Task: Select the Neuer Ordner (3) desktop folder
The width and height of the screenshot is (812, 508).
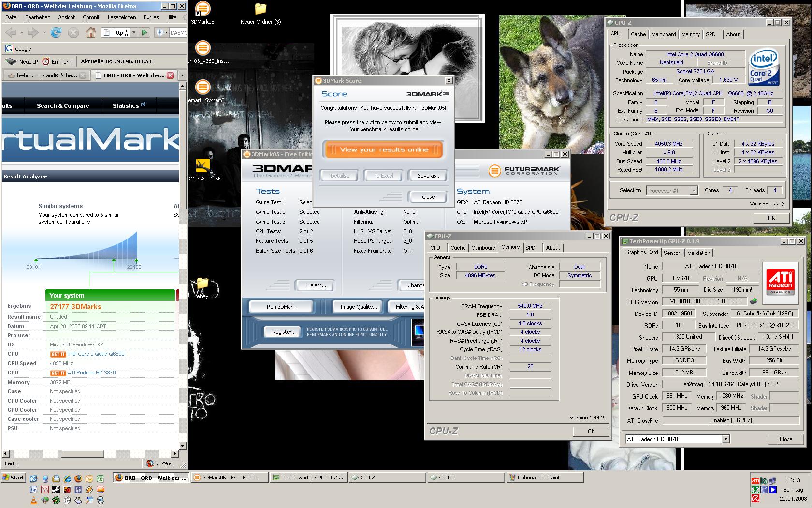Action: 261,9
